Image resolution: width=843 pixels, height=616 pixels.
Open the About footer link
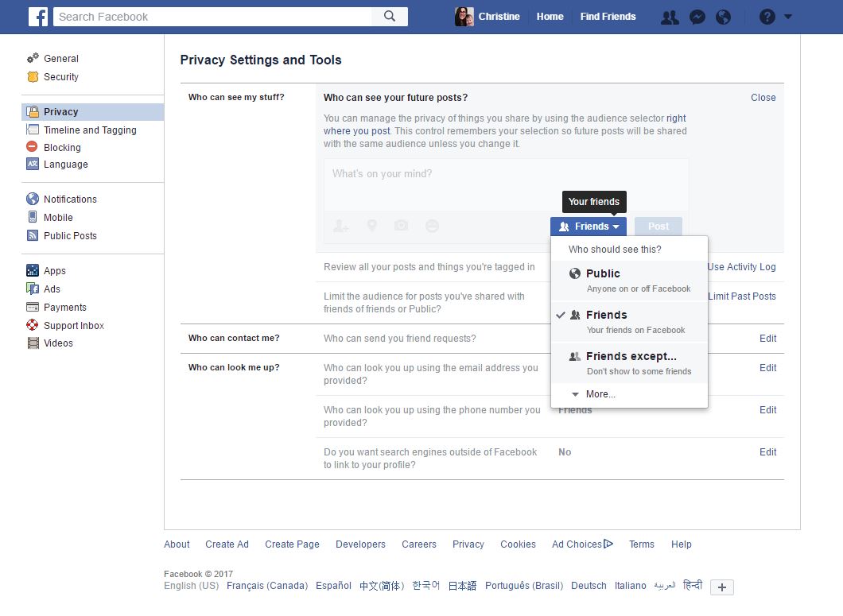tap(177, 544)
